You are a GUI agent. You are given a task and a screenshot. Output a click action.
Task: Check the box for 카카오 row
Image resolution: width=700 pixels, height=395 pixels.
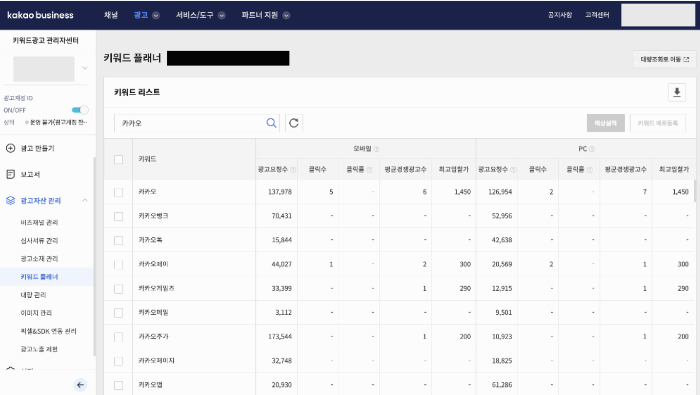click(x=118, y=192)
